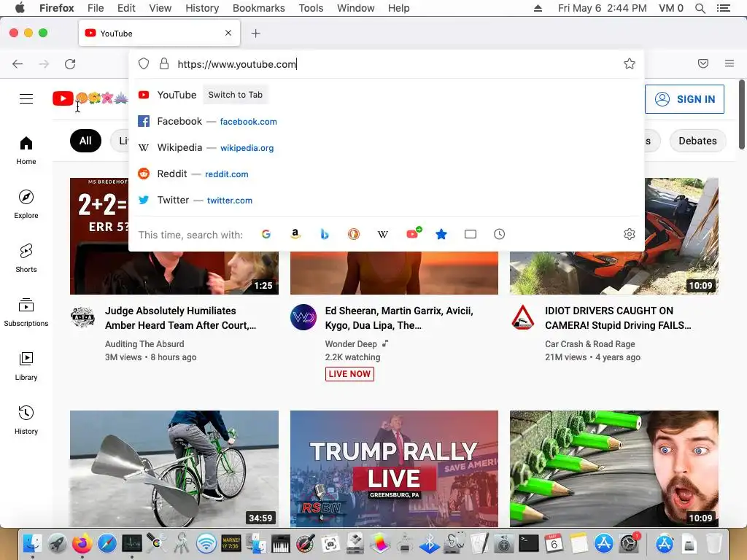Open the YouTube guide hamburger menu

click(x=26, y=98)
